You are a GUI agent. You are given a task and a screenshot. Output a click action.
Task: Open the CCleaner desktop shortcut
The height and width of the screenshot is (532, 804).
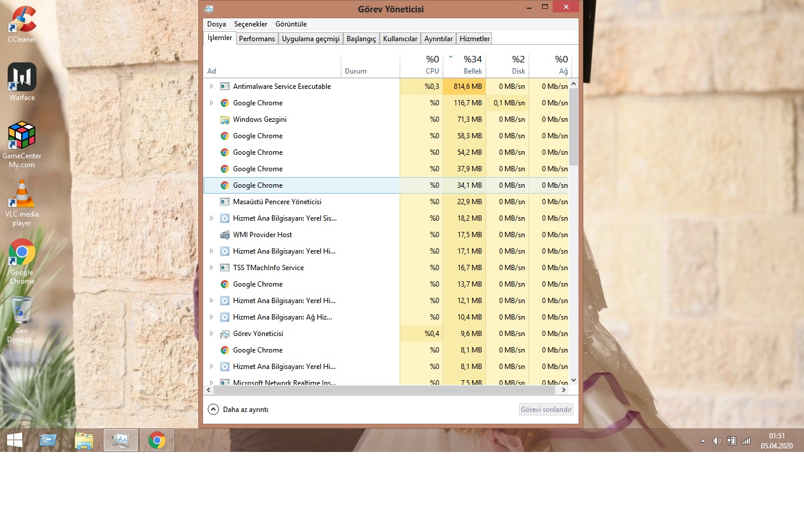pyautogui.click(x=22, y=24)
